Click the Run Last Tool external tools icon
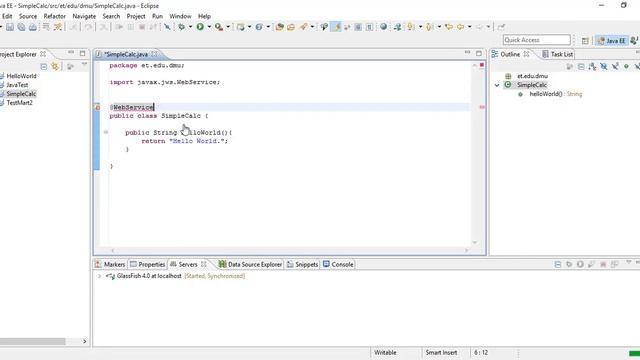Image resolution: width=640 pixels, height=360 pixels. pos(219,27)
